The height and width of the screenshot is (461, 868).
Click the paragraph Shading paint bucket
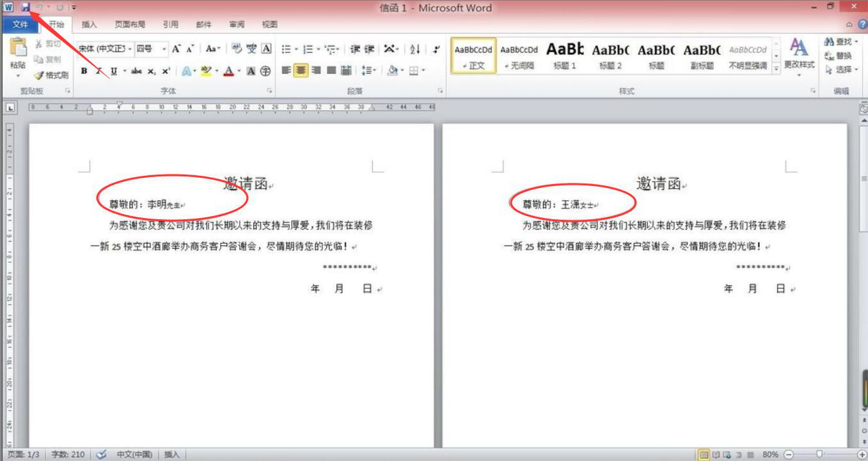pyautogui.click(x=393, y=70)
